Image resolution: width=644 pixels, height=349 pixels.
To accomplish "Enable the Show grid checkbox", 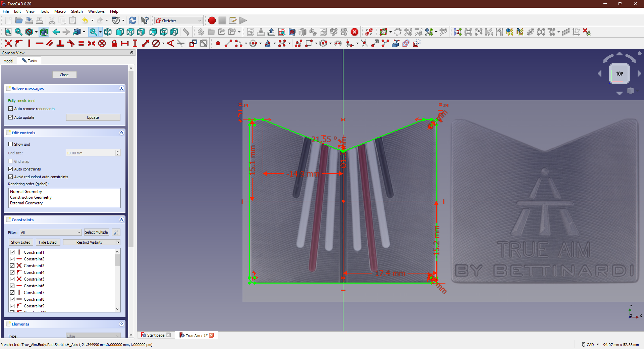I will (11, 144).
